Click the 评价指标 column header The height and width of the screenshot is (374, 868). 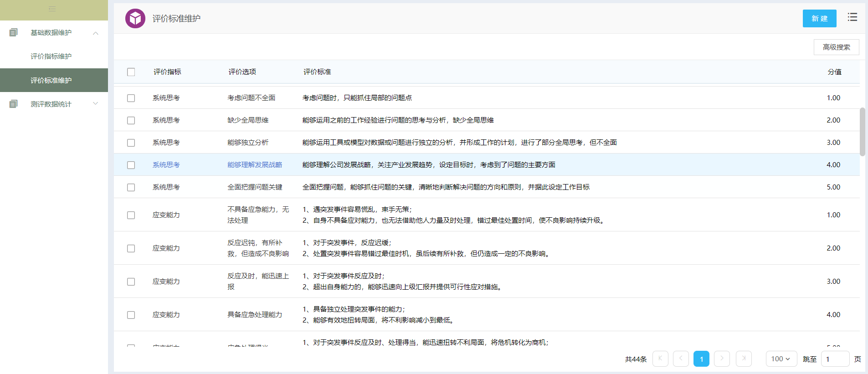click(167, 72)
